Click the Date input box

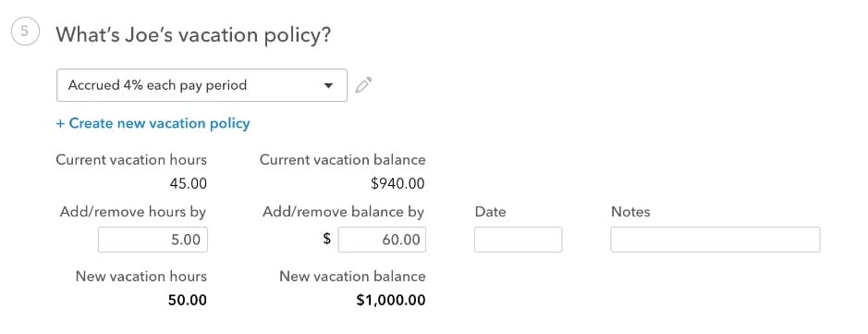(x=519, y=240)
